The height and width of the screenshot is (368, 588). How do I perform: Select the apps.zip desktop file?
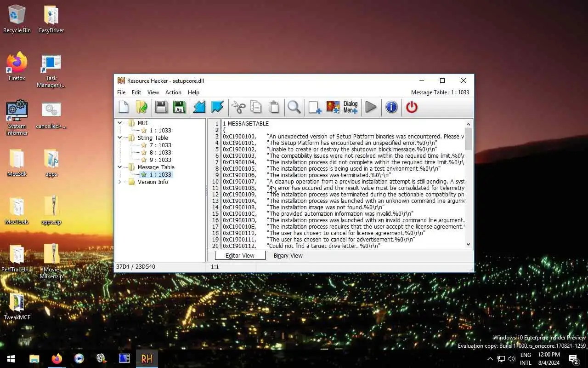51,210
